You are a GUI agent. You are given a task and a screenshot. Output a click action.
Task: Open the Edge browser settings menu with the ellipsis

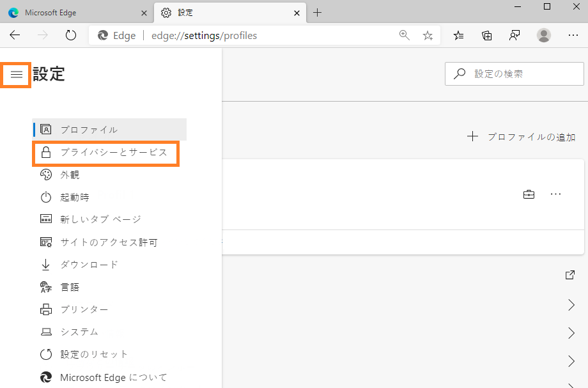click(573, 35)
